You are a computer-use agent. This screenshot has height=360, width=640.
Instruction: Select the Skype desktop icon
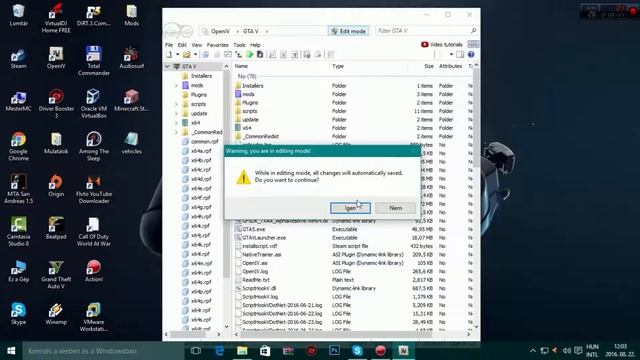18,314
